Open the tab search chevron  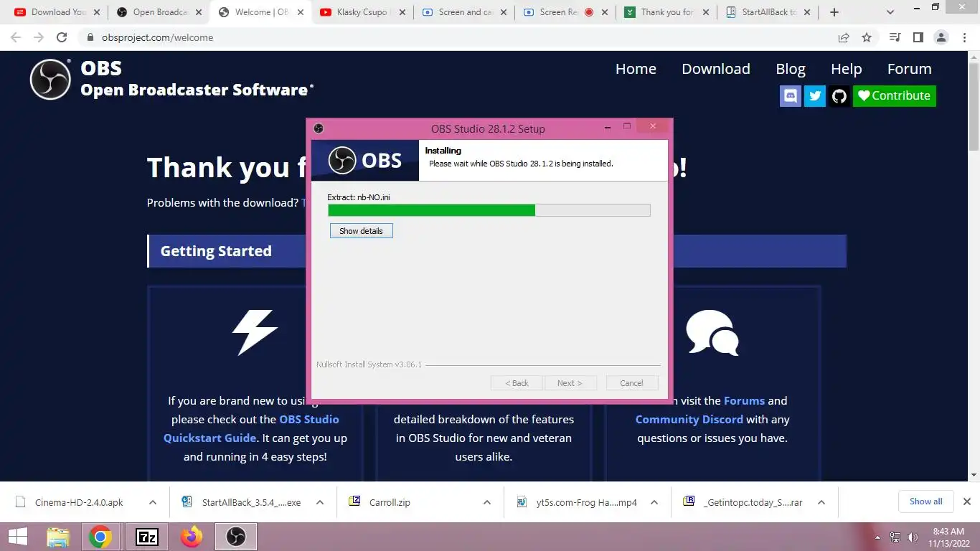pos(890,12)
